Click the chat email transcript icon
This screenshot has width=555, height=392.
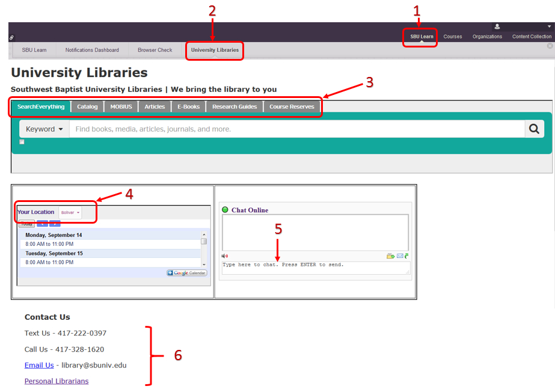click(400, 256)
